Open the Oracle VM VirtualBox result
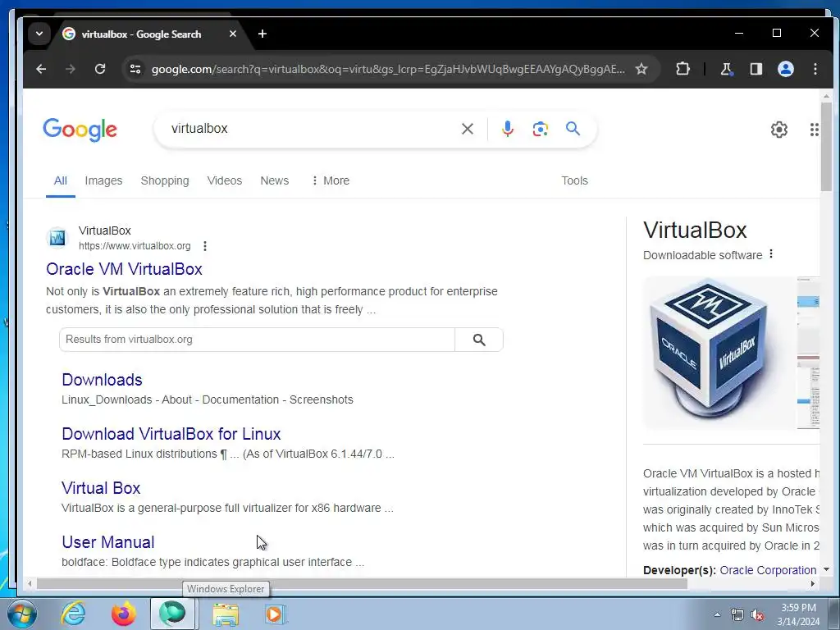The width and height of the screenshot is (840, 630). pyautogui.click(x=124, y=269)
